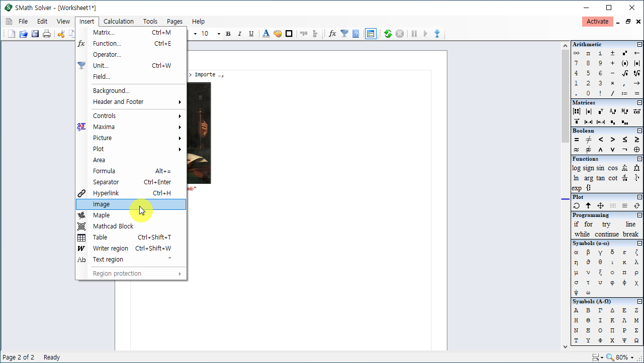Choose Unit... from the Insert menu
Screen dimensions: 644x363
[x=131, y=66]
